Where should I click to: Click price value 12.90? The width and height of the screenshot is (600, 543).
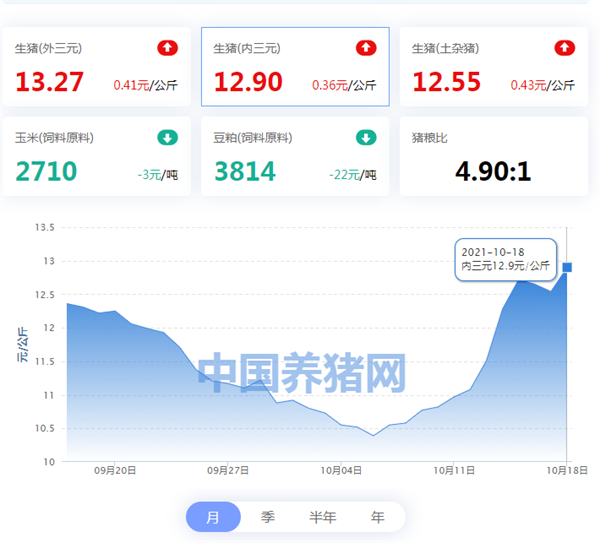(248, 82)
